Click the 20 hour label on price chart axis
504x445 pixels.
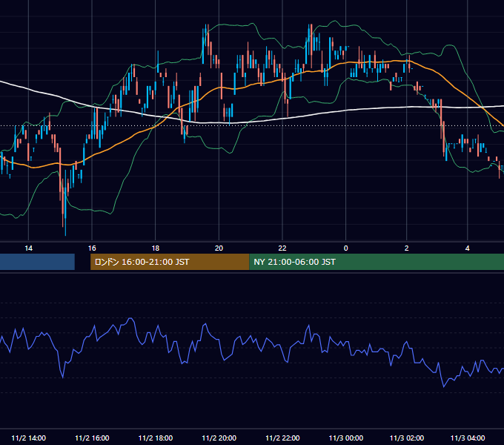click(x=219, y=248)
